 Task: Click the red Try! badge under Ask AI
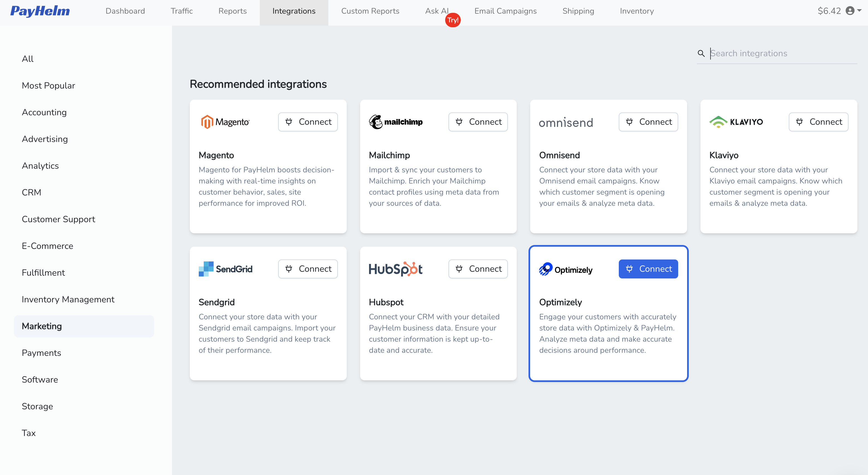[x=453, y=20]
